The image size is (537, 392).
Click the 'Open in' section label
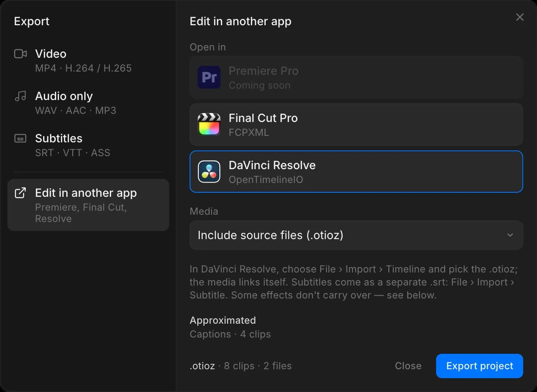208,47
